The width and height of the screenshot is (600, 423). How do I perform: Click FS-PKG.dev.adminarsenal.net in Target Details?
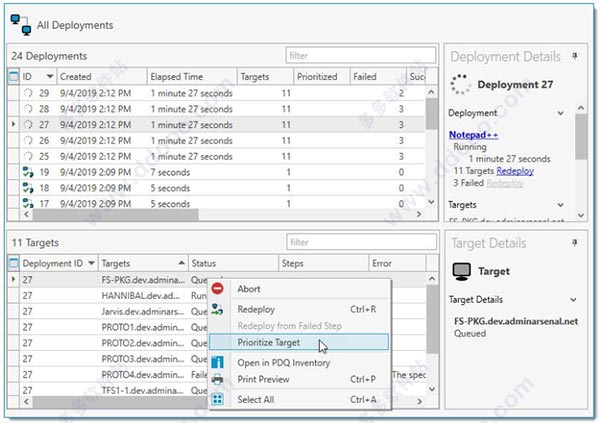(516, 321)
